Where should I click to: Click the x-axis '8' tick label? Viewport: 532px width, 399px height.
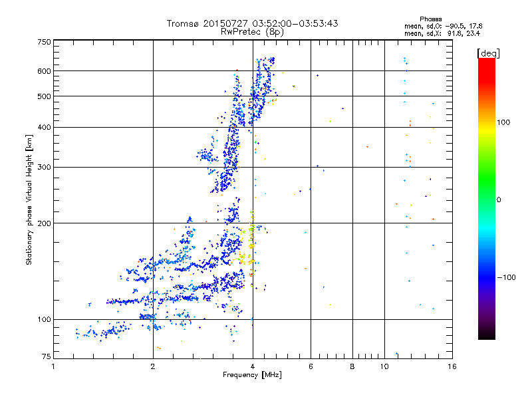(x=352, y=366)
